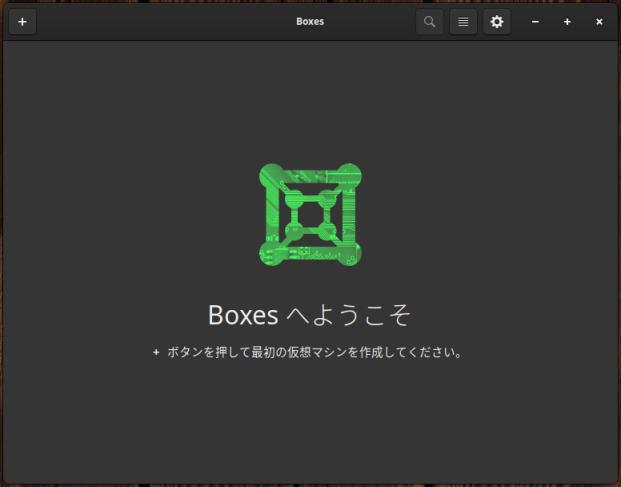Close the Boxes window
The width and height of the screenshot is (621, 487).
599,22
